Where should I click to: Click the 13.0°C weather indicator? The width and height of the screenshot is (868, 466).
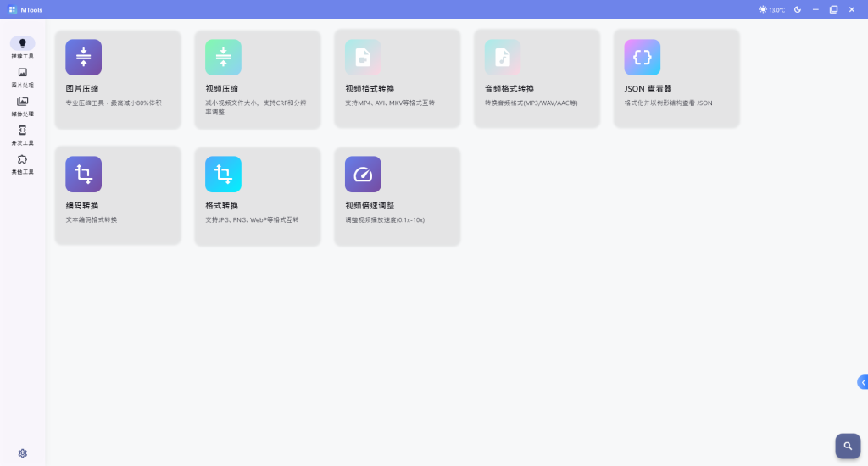pyautogui.click(x=771, y=10)
